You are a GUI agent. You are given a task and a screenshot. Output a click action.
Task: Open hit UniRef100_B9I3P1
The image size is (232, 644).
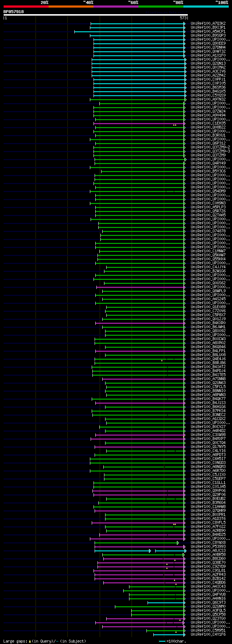click(208, 27)
